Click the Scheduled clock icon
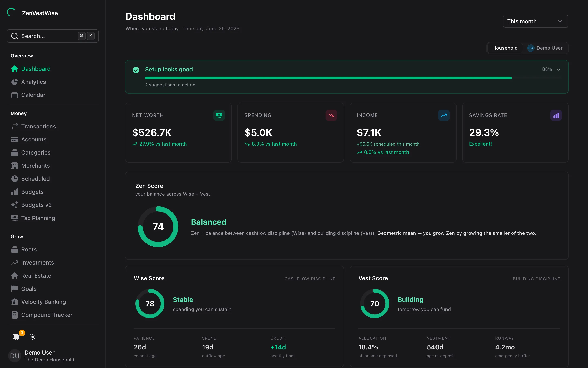 pyautogui.click(x=14, y=179)
